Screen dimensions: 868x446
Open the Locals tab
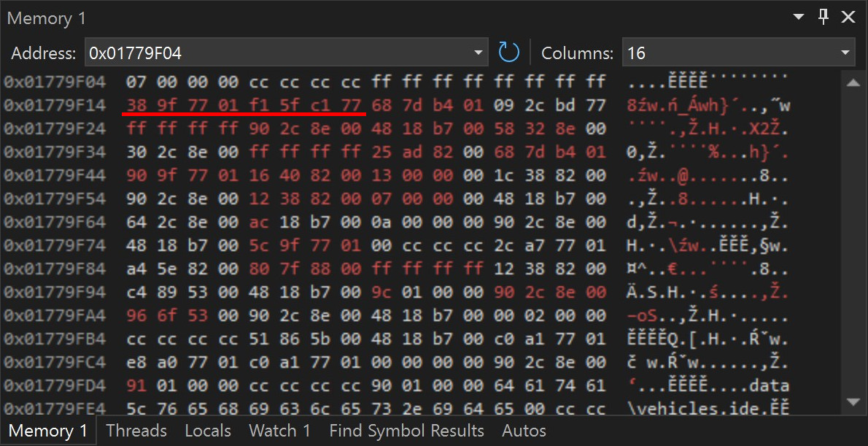[208, 431]
